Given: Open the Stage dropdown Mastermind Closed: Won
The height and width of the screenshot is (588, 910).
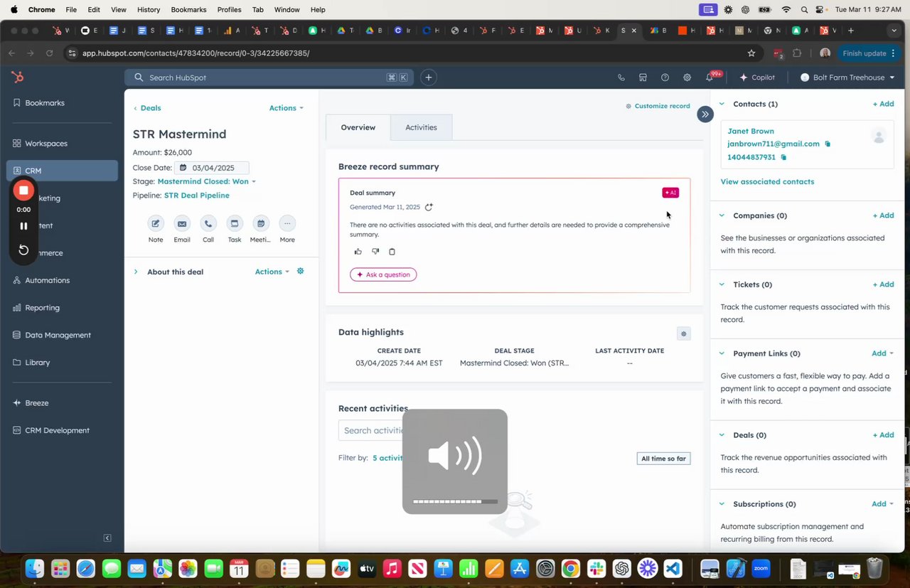Looking at the screenshot, I should 206,181.
